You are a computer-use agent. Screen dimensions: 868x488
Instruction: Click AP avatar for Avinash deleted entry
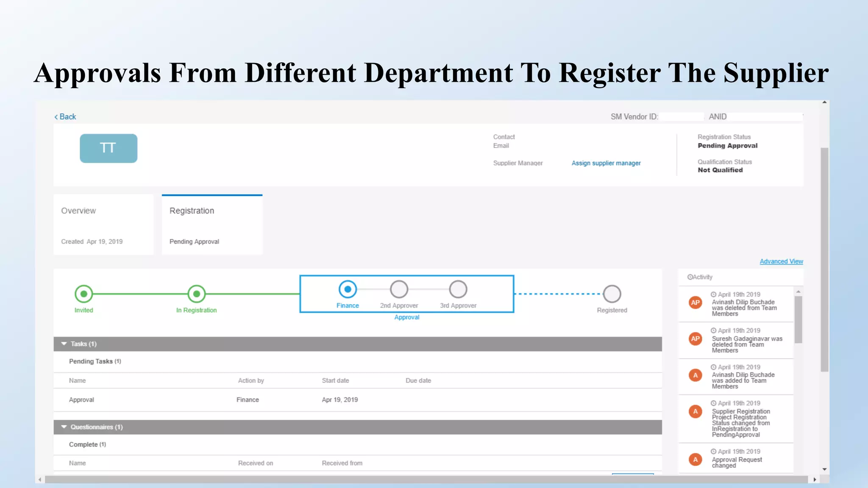point(696,302)
